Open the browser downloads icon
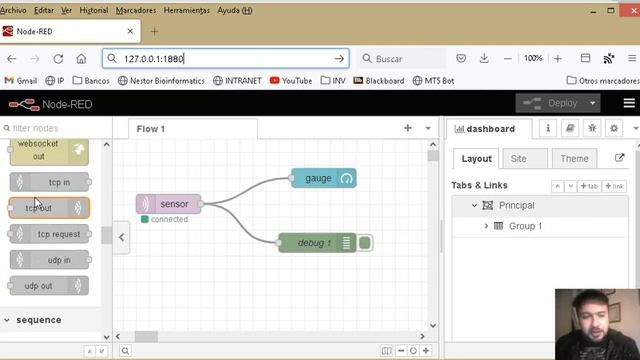The height and width of the screenshot is (360, 640). coord(484,58)
